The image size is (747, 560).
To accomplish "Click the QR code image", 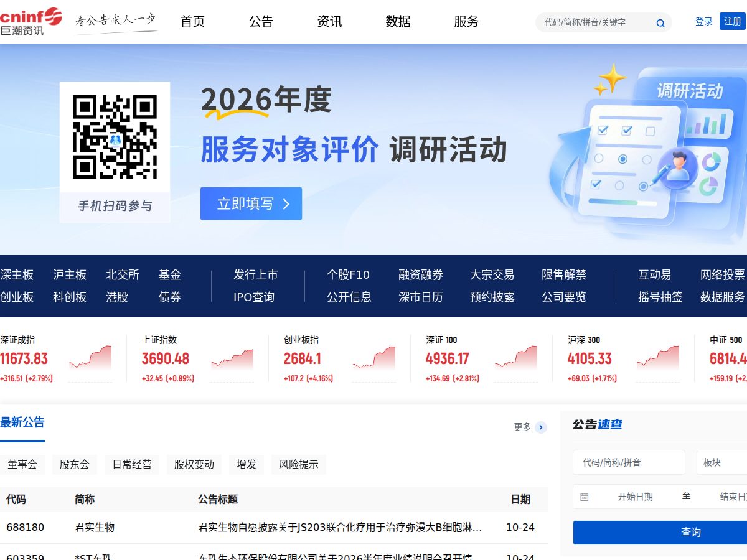I will pos(115,137).
